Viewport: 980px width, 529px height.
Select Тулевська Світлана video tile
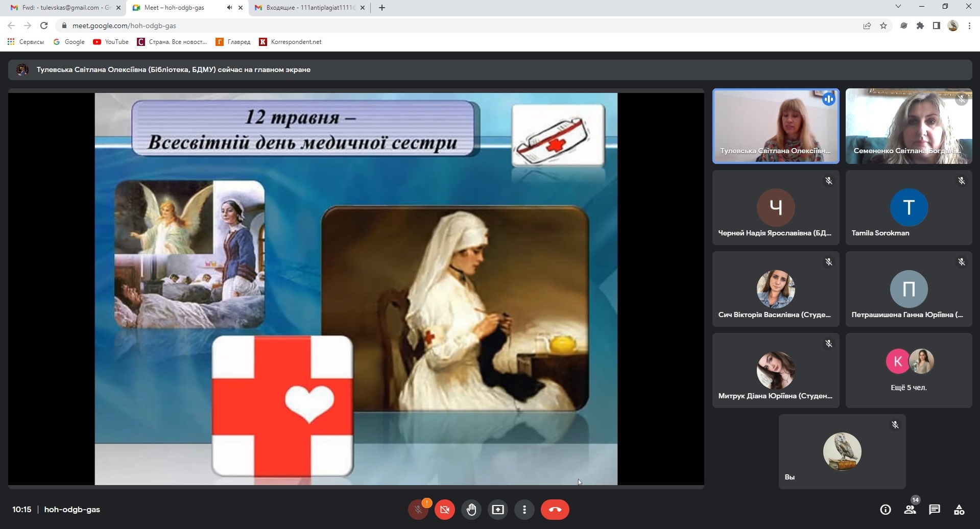[776, 126]
